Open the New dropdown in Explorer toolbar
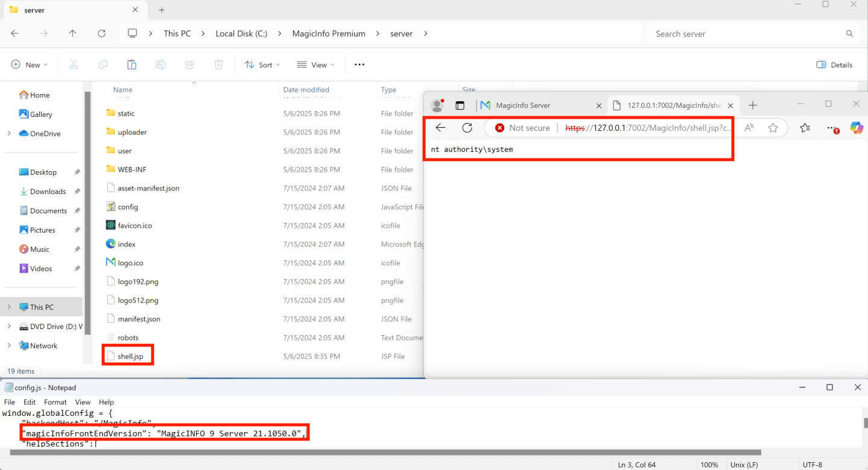This screenshot has width=868, height=470. tap(29, 64)
